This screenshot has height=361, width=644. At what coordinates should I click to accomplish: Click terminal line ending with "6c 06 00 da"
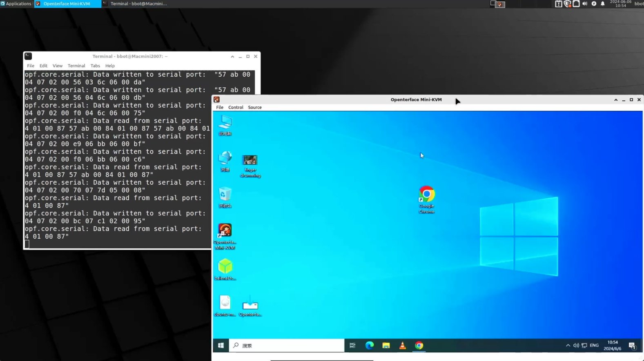pos(85,82)
